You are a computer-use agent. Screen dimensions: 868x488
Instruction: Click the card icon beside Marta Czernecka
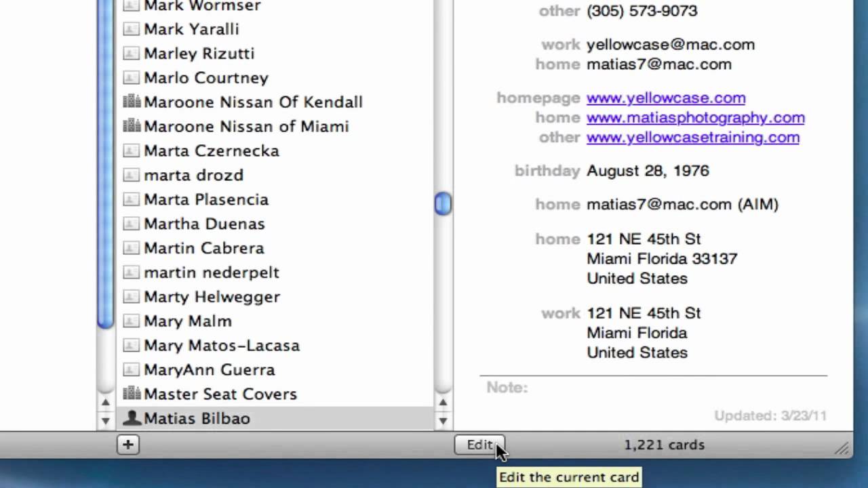[132, 150]
